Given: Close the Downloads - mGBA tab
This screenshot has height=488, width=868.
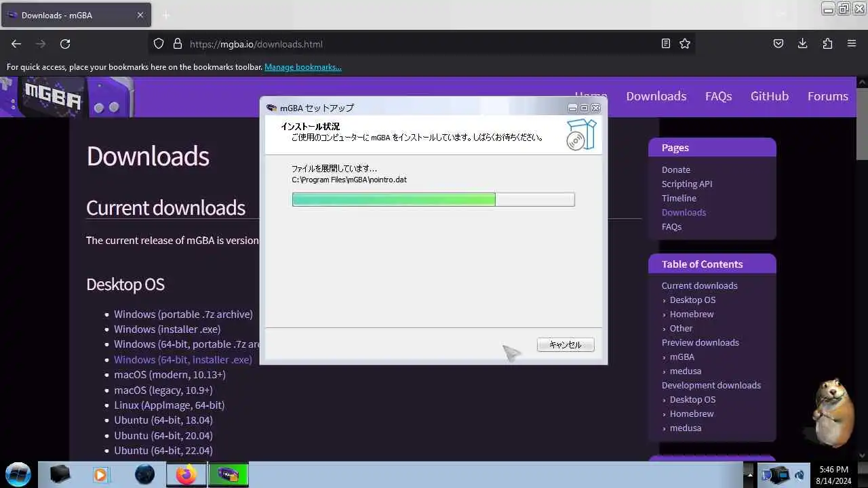Looking at the screenshot, I should [x=140, y=15].
